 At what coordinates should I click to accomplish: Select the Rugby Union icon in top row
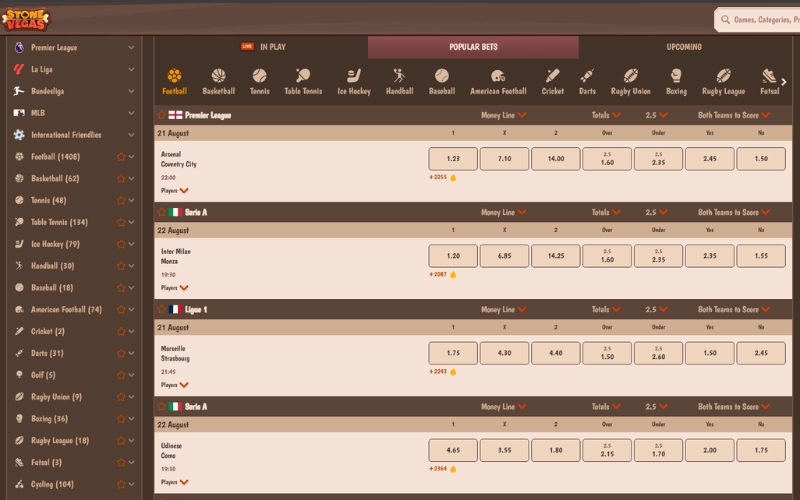point(631,76)
